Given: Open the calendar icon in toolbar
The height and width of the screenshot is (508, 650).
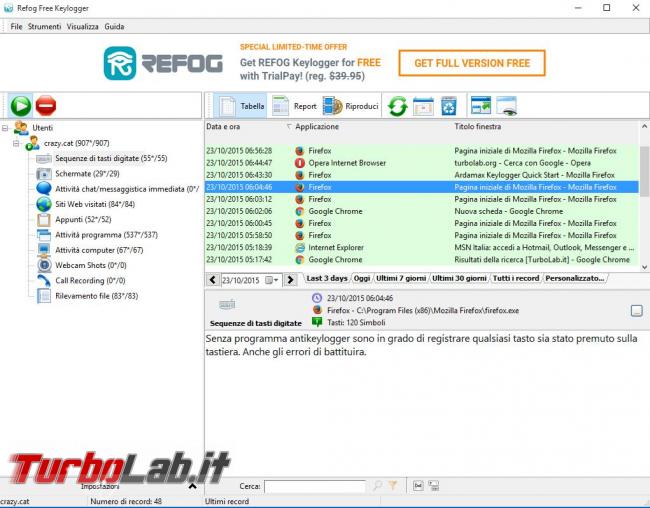Looking at the screenshot, I should 423,106.
